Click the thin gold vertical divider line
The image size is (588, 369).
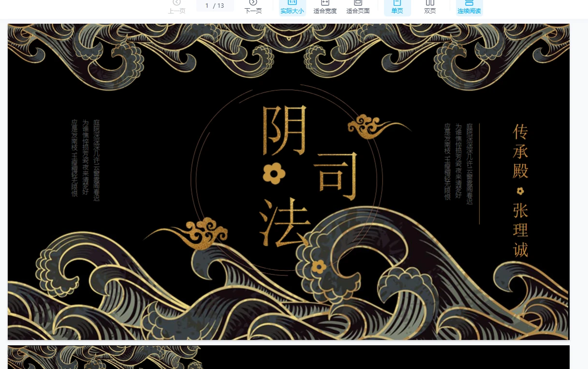click(479, 174)
